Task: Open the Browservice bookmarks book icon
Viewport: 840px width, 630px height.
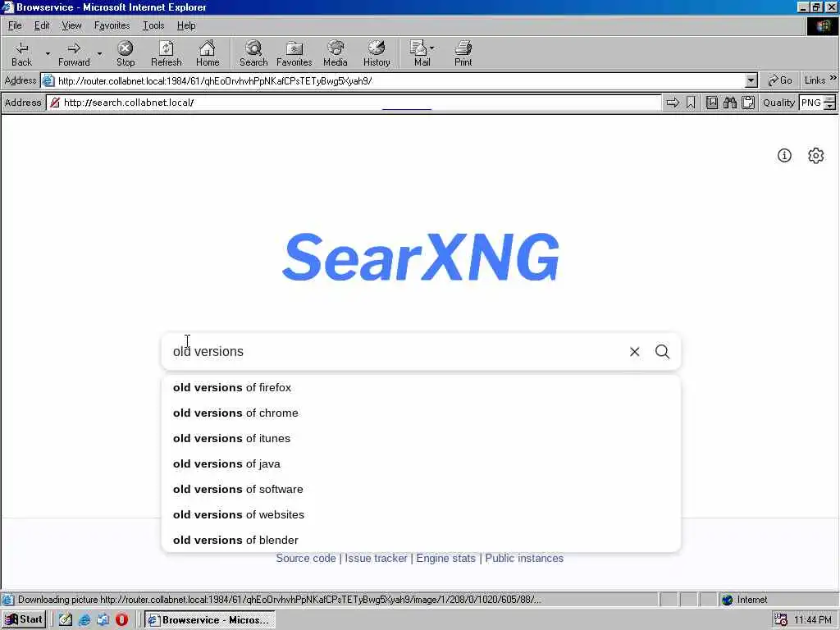Action: click(711, 103)
